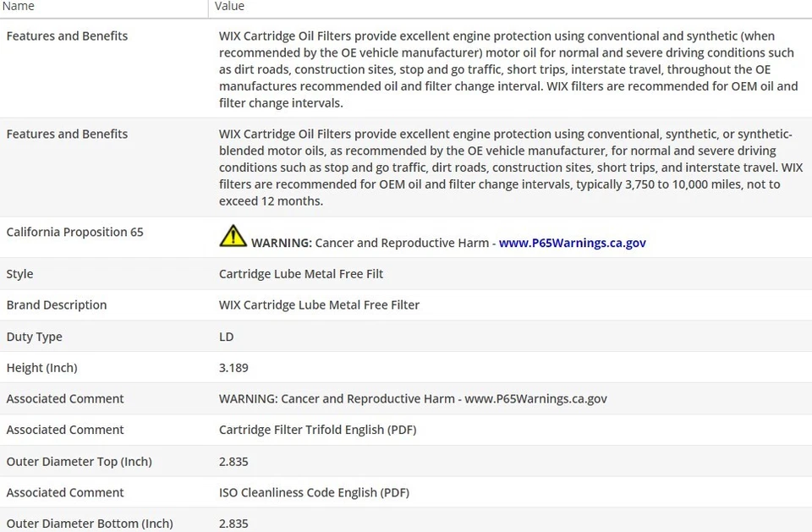Click the yellow Proposition 65 warning triangle icon

tap(233, 236)
